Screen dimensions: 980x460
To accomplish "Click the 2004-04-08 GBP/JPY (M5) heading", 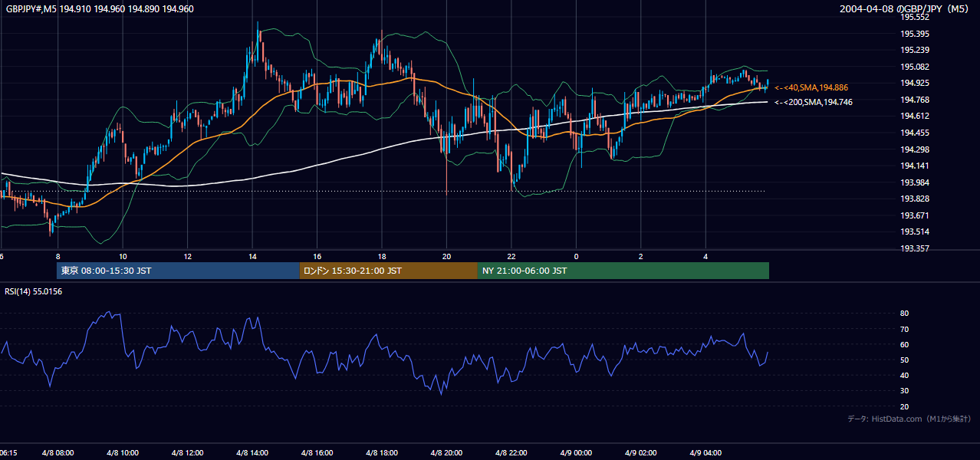I will coord(906,9).
